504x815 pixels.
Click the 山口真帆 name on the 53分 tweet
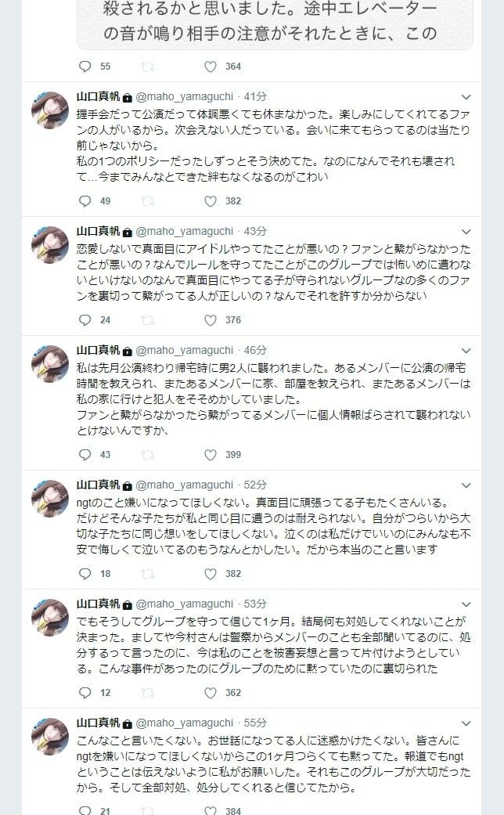click(98, 604)
